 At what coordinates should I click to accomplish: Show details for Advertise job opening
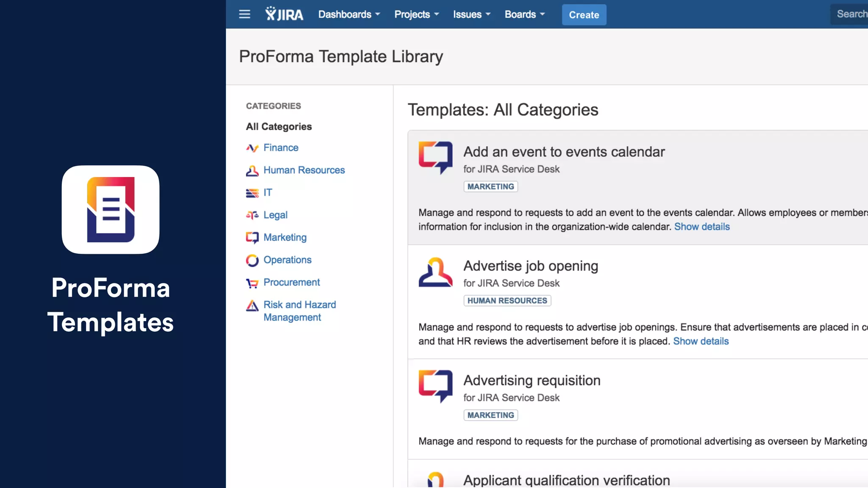tap(701, 341)
